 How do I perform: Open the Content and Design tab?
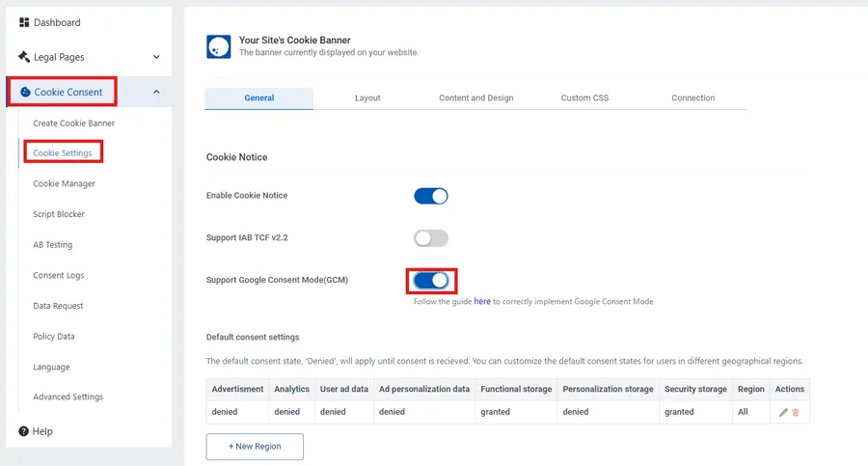click(476, 98)
